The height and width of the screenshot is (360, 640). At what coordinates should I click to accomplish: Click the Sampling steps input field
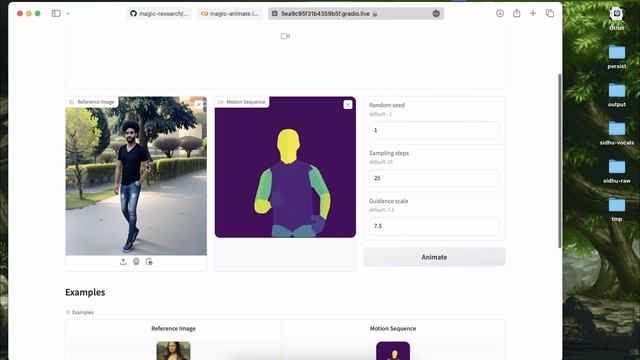434,178
